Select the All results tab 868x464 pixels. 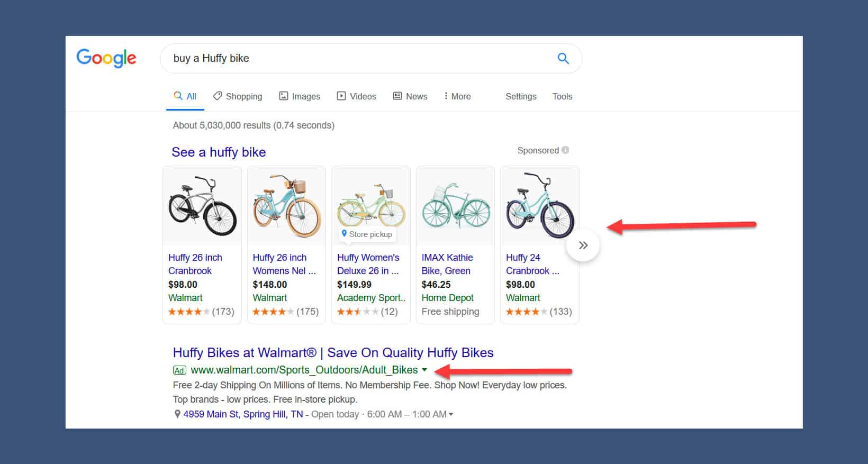(185, 96)
